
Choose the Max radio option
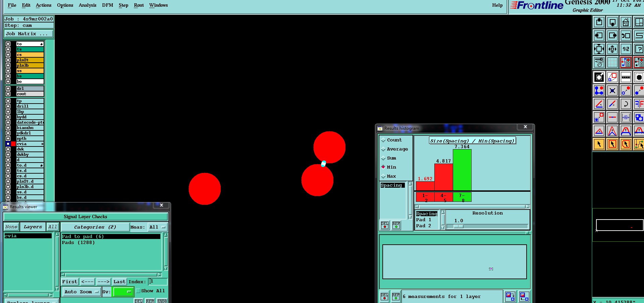tap(383, 176)
